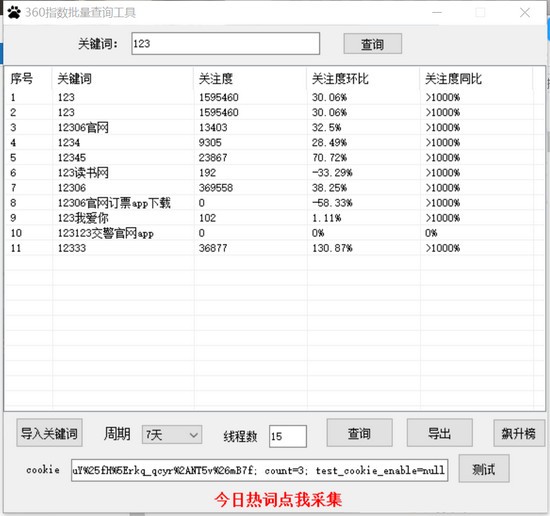
Task: Minimize the 360指数批量查询工具 window
Action: (x=437, y=13)
